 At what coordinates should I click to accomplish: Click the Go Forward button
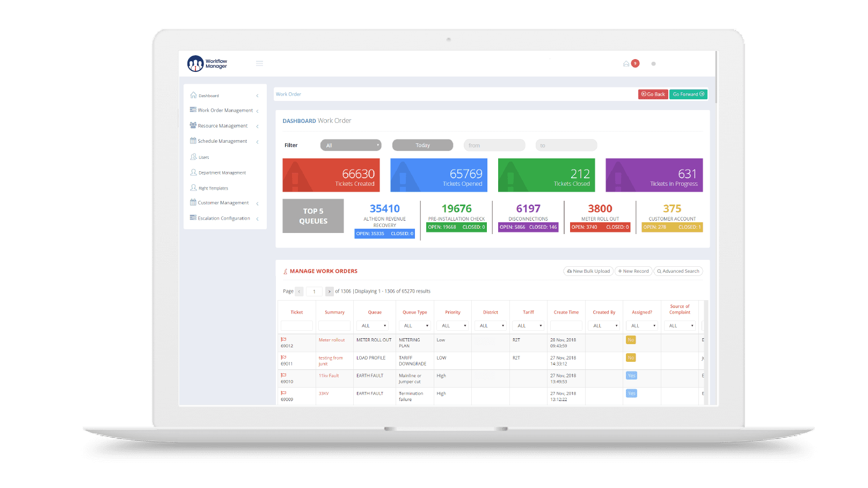pyautogui.click(x=688, y=94)
